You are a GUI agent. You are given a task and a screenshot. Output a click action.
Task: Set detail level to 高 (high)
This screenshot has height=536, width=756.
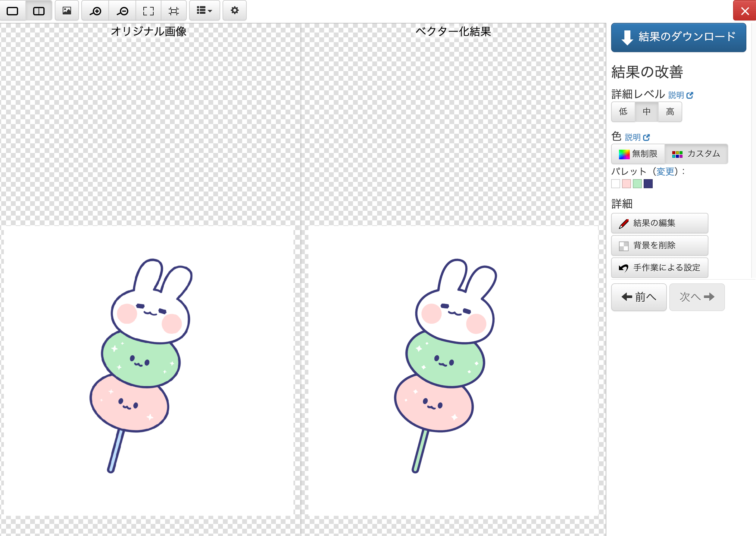click(670, 111)
